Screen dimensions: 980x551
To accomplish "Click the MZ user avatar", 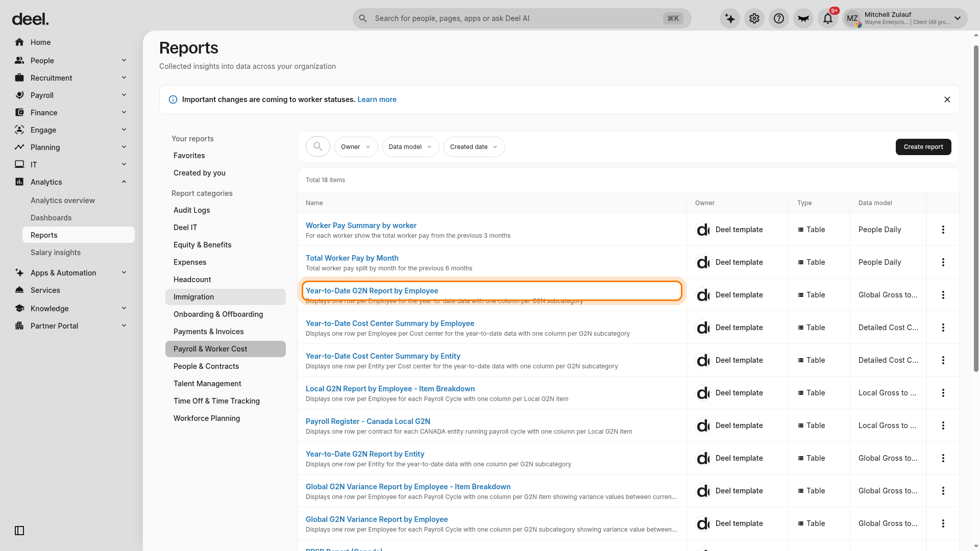I will point(852,18).
